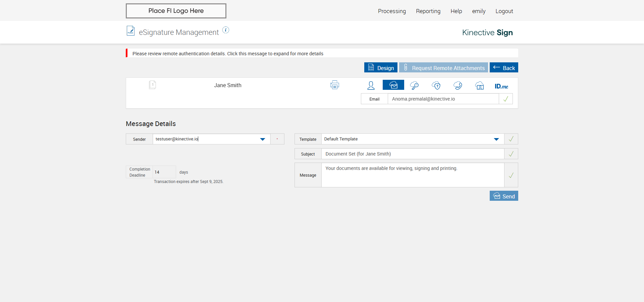Click the printer icon beside Jane Smith
644x302 pixels.
[x=334, y=85]
